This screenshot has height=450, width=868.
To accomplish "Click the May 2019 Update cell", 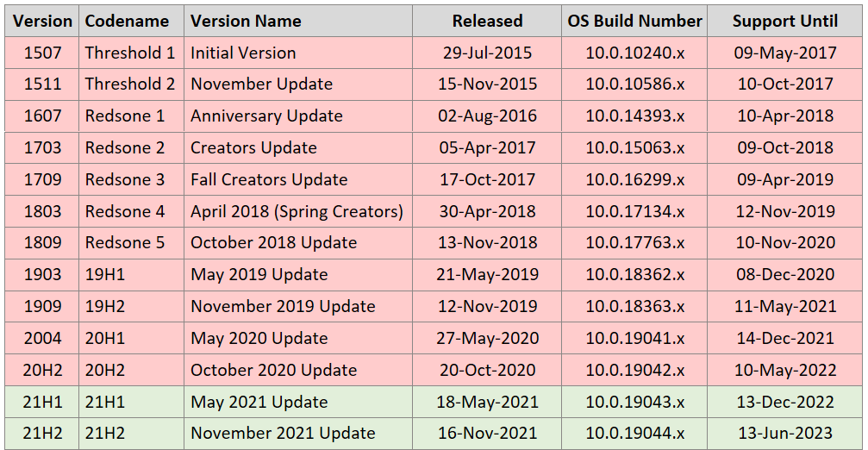I will [298, 274].
